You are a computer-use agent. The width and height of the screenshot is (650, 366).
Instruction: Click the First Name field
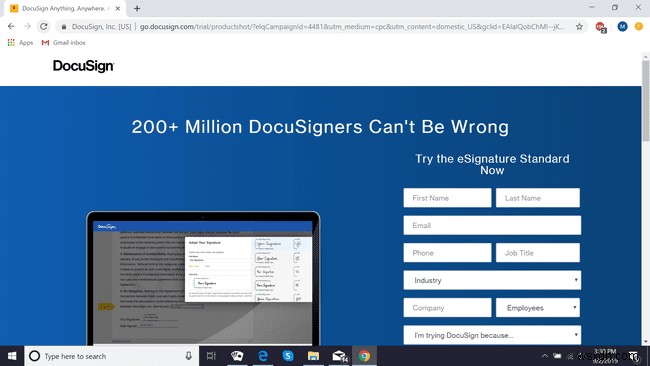[x=447, y=198]
